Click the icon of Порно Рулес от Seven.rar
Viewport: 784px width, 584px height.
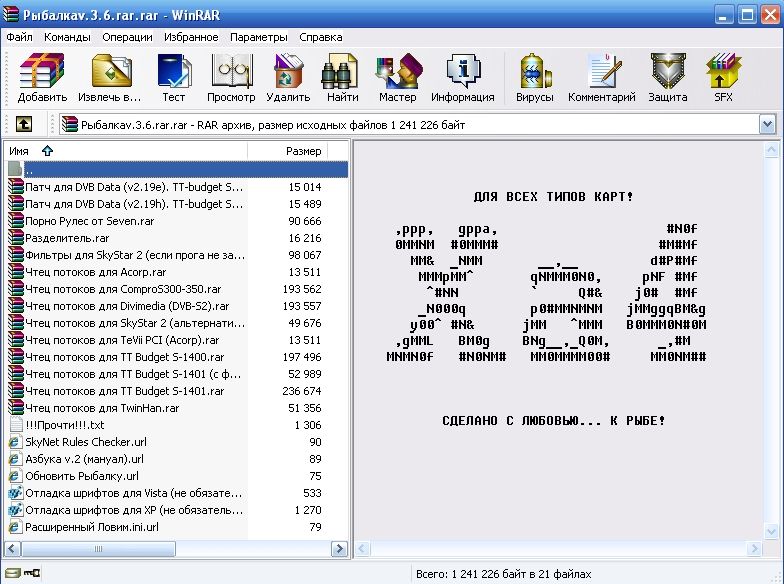(16, 220)
